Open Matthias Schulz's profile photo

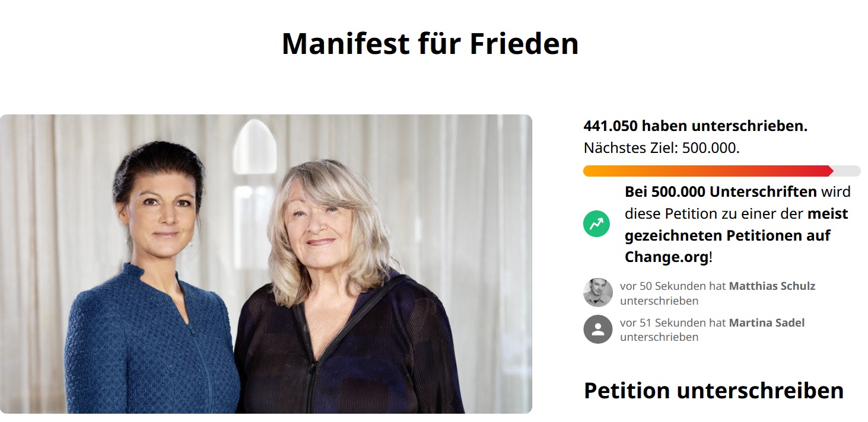pos(597,292)
